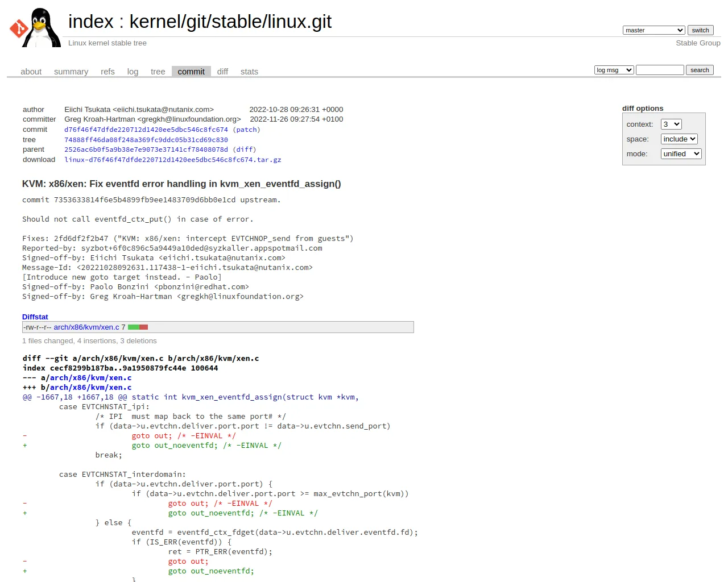Viewport: 728px width, 582px height.
Task: Click the 'diff --git a/arch/x86/kvm/xen.c' header line
Action: click(x=141, y=359)
